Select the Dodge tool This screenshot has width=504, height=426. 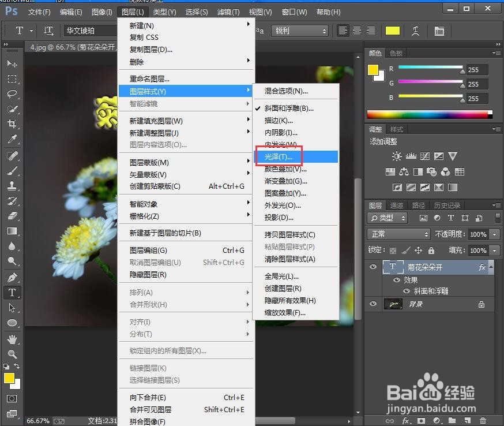click(12, 261)
